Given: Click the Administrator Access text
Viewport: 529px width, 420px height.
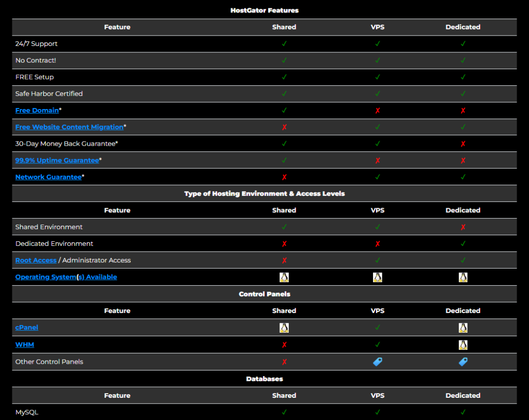Looking at the screenshot, I should coord(97,260).
